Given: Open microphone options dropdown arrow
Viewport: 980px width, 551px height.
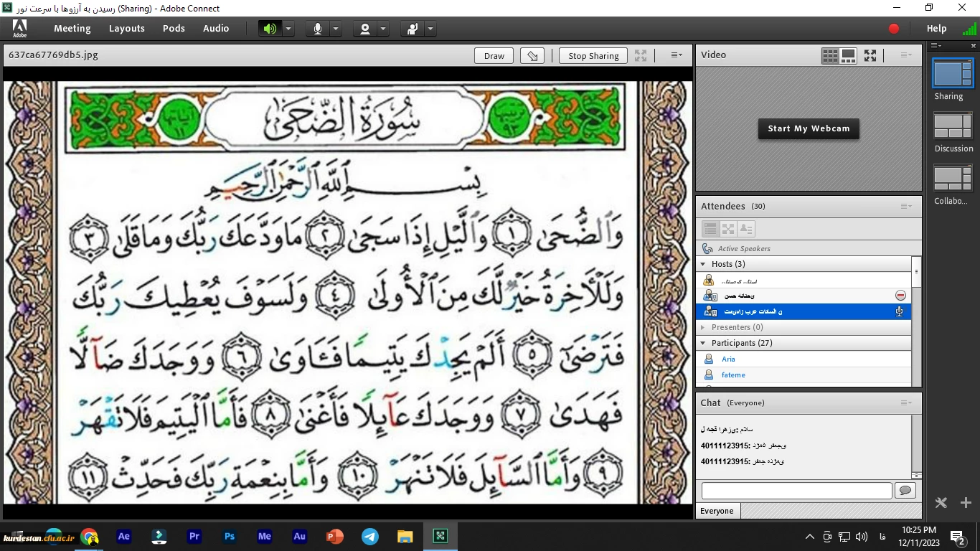Looking at the screenshot, I should (335, 29).
